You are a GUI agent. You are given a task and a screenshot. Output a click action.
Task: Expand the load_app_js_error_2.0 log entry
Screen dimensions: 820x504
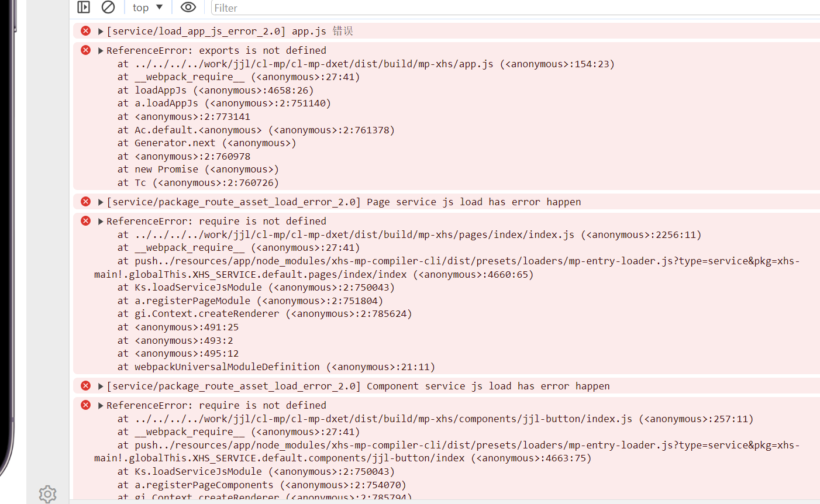coord(101,32)
